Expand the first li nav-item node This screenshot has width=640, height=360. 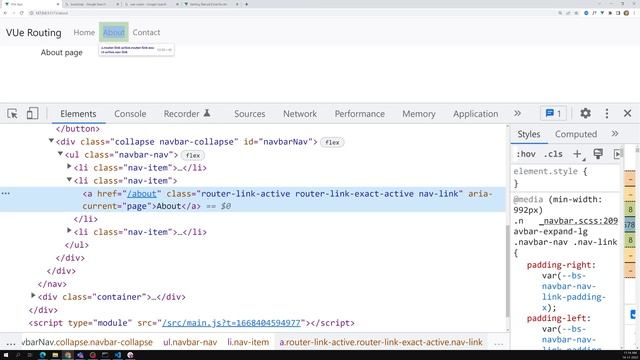69,167
